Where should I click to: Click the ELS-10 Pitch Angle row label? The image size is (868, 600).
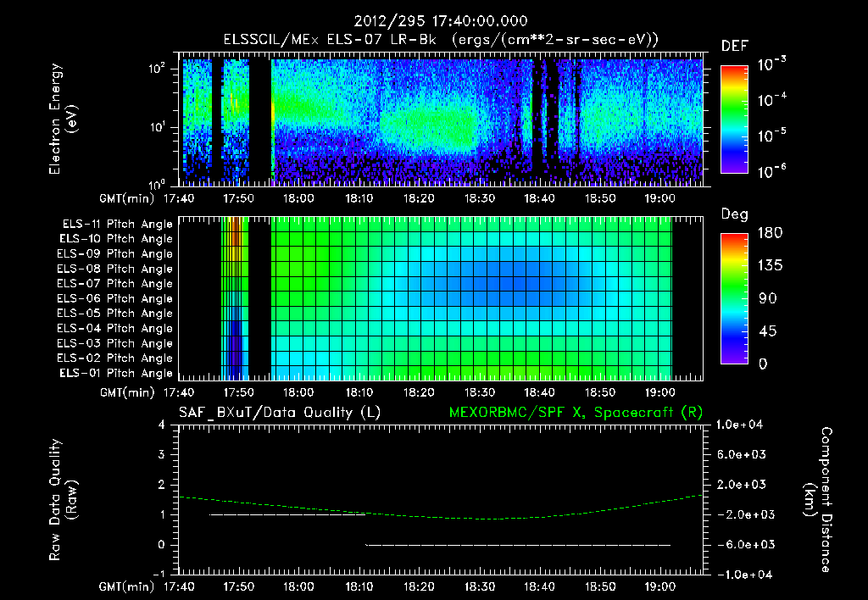point(115,239)
